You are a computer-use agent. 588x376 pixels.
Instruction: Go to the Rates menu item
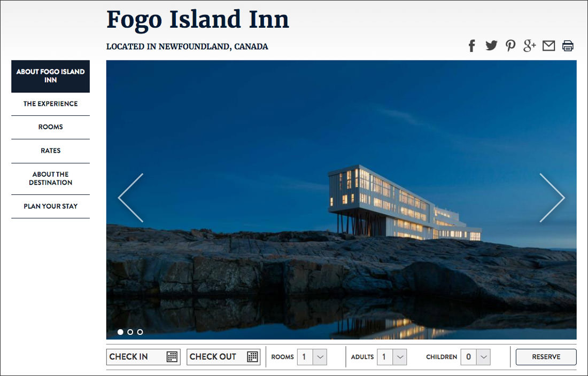point(51,151)
